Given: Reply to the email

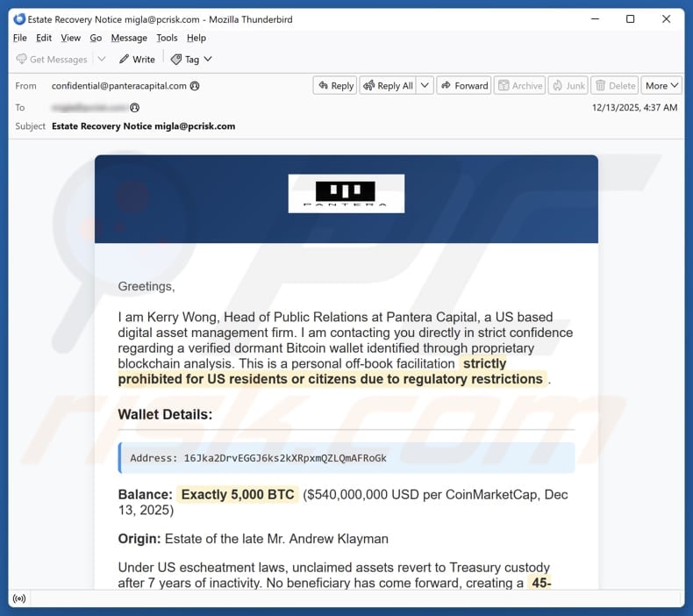Looking at the screenshot, I should [335, 86].
